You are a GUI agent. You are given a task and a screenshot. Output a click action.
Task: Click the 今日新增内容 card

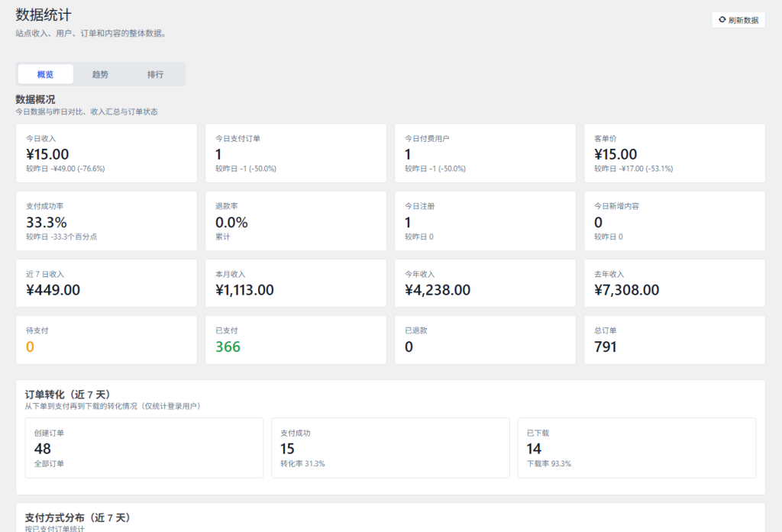tap(674, 221)
